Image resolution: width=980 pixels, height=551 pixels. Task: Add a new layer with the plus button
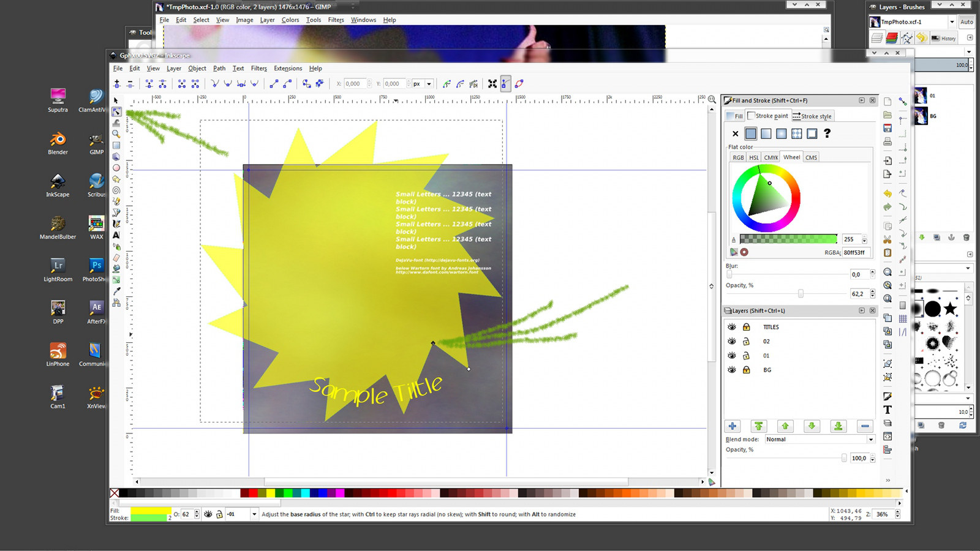coord(733,426)
